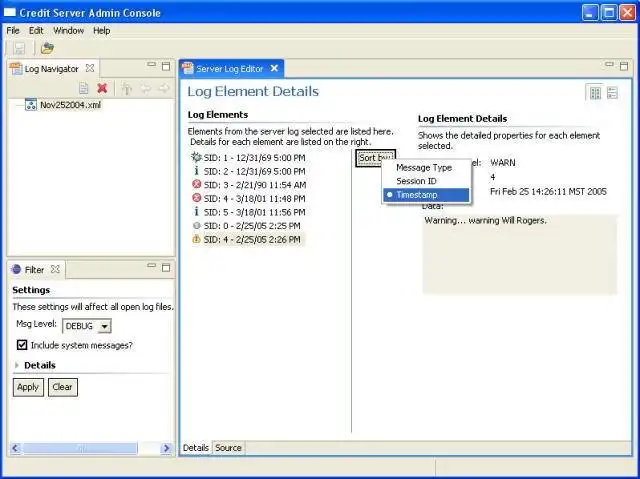Choose Session ID from sort menu
Image resolution: width=640 pixels, height=479 pixels.
[x=426, y=181]
